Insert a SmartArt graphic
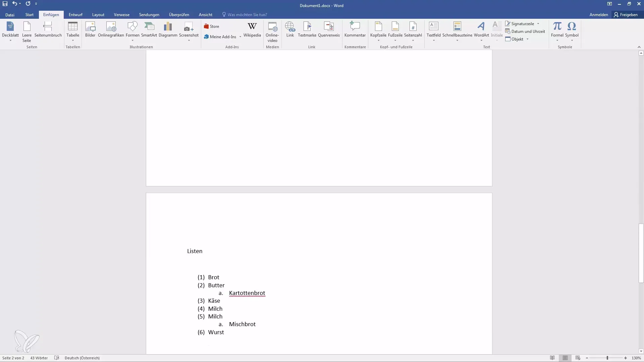This screenshot has height=362, width=644. [149, 29]
